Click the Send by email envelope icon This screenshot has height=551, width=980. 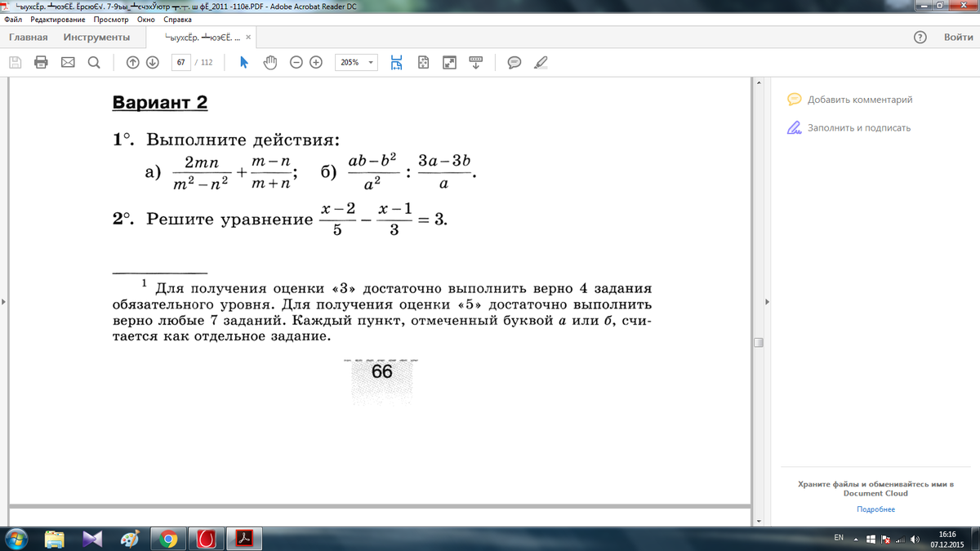(x=68, y=62)
